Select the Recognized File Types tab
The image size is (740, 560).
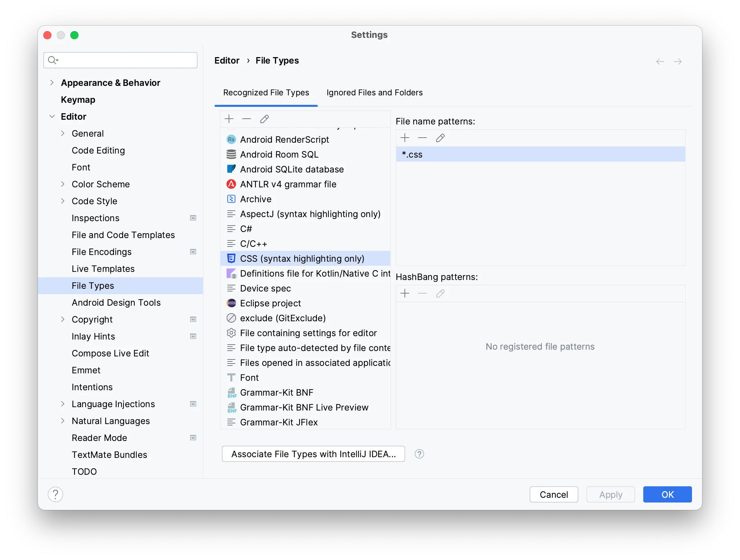pyautogui.click(x=266, y=93)
